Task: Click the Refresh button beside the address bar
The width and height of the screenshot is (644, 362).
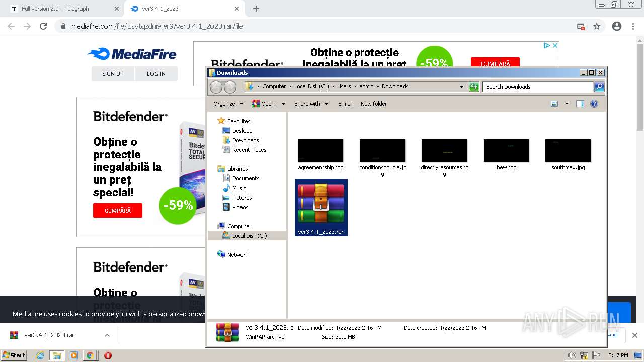Action: (473, 87)
